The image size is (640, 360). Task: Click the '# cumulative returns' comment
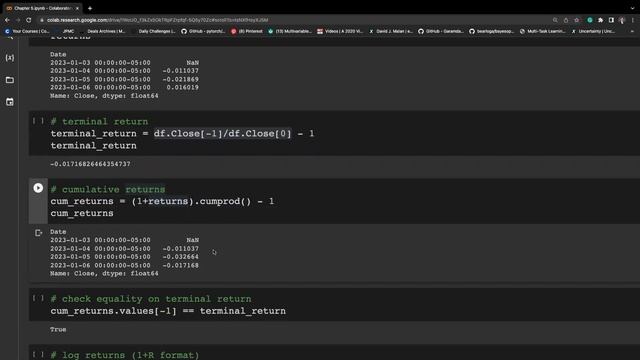(x=108, y=189)
